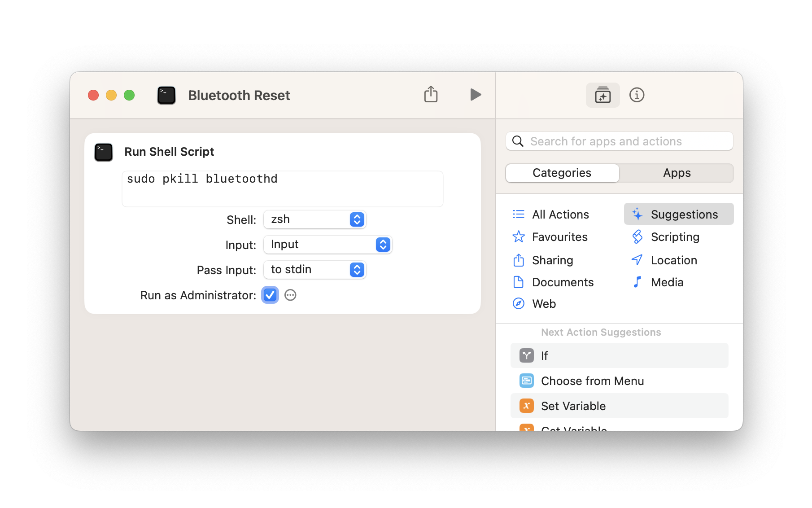This screenshot has width=812, height=508.
Task: Select the Suggestions category
Action: [x=679, y=214]
